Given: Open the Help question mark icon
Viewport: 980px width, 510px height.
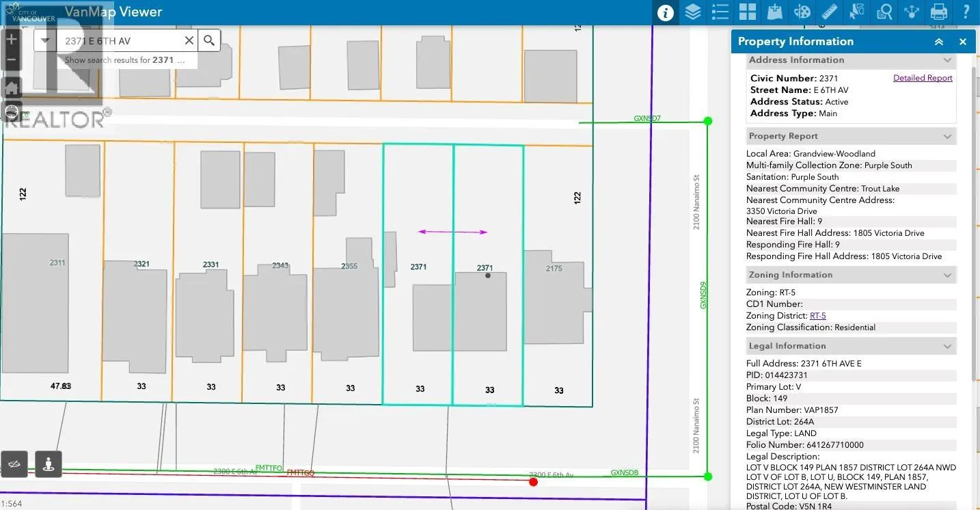Looking at the screenshot, I should [966, 12].
